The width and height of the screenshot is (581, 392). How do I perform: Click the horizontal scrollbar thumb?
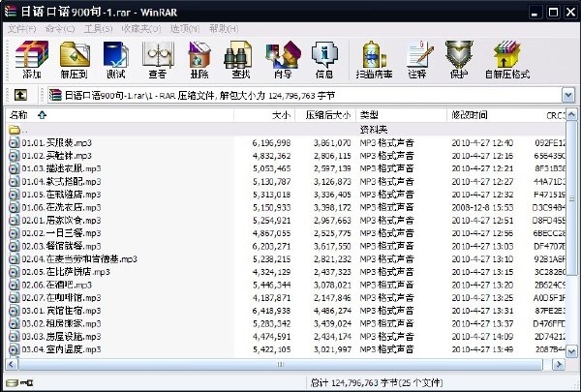281,364
